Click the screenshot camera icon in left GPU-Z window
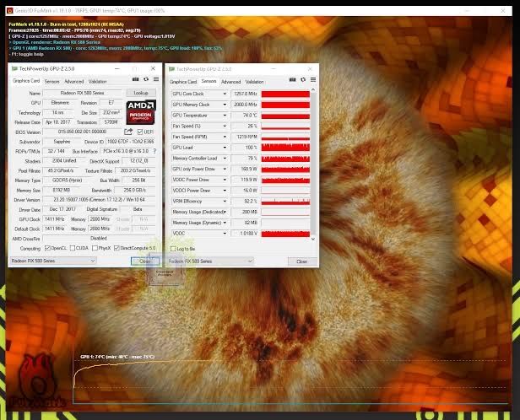This screenshot has width=520, height=420. point(135,79)
